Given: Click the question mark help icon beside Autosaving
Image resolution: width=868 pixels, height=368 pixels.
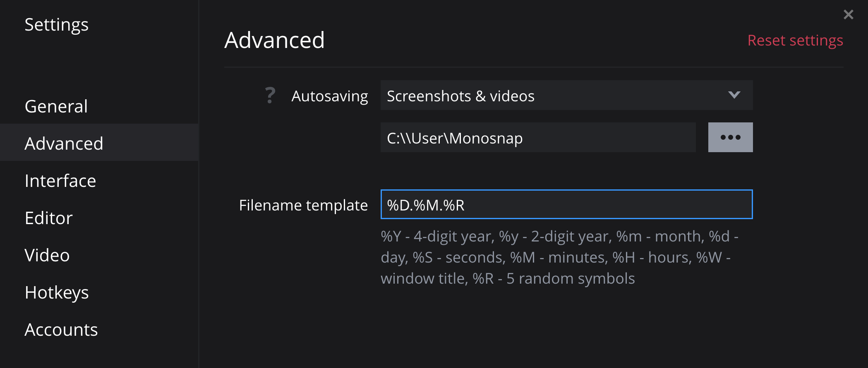Looking at the screenshot, I should click(x=270, y=96).
